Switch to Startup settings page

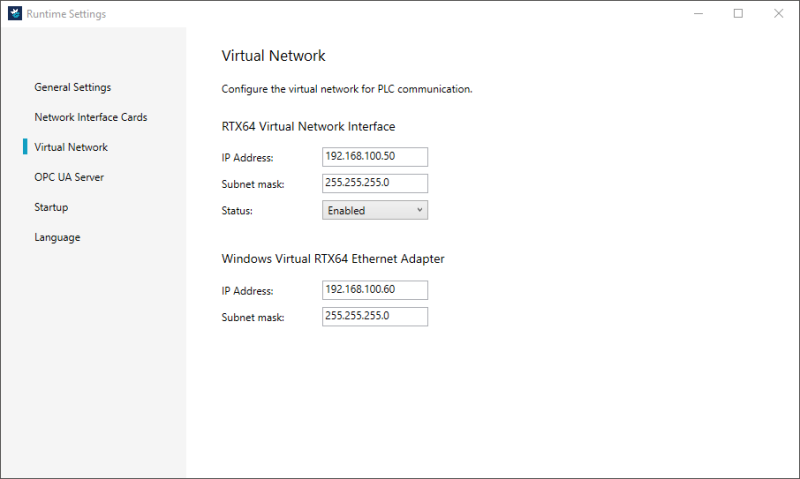point(51,207)
